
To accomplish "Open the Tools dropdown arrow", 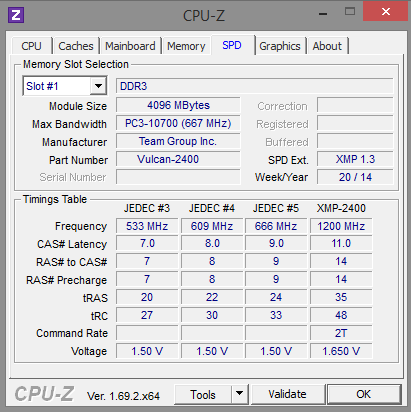I will [x=239, y=395].
